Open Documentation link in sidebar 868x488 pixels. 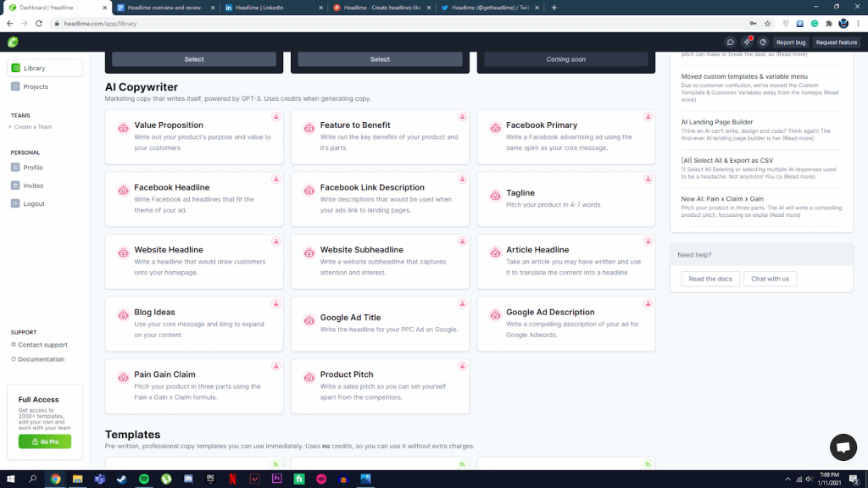(x=38, y=359)
